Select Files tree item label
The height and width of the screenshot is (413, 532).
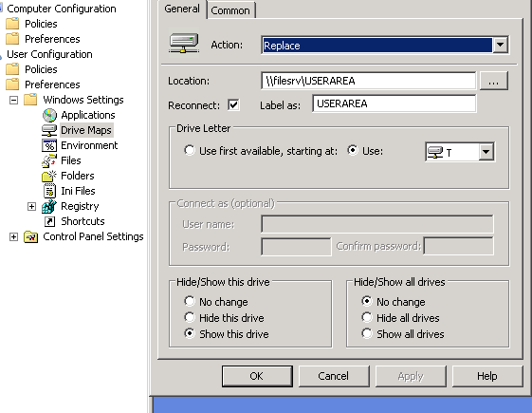71,160
